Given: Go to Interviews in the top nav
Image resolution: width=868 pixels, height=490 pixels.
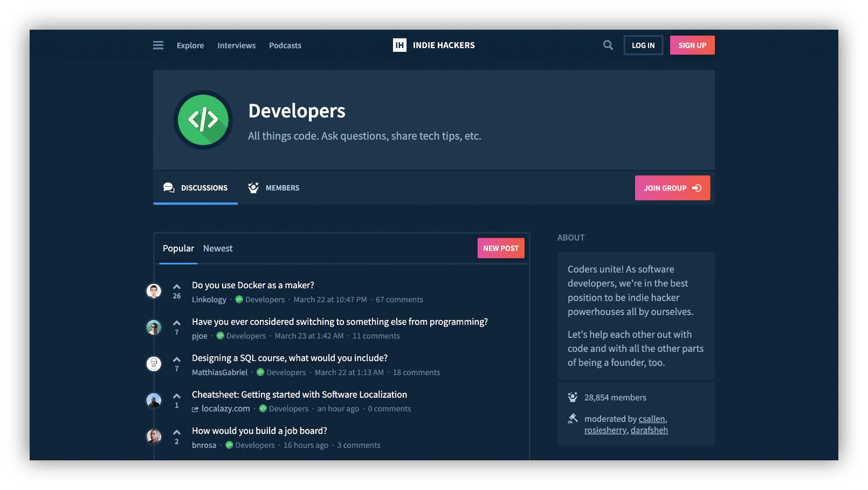Looking at the screenshot, I should coord(237,45).
